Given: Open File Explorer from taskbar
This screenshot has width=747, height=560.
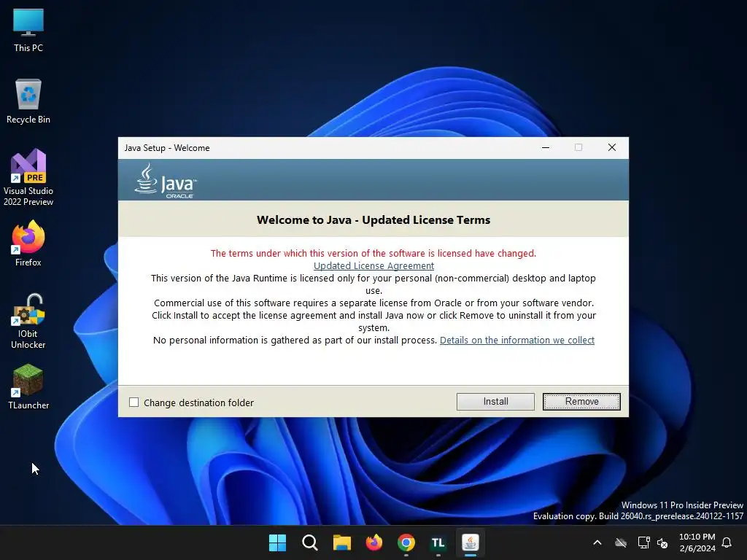Looking at the screenshot, I should (x=342, y=542).
